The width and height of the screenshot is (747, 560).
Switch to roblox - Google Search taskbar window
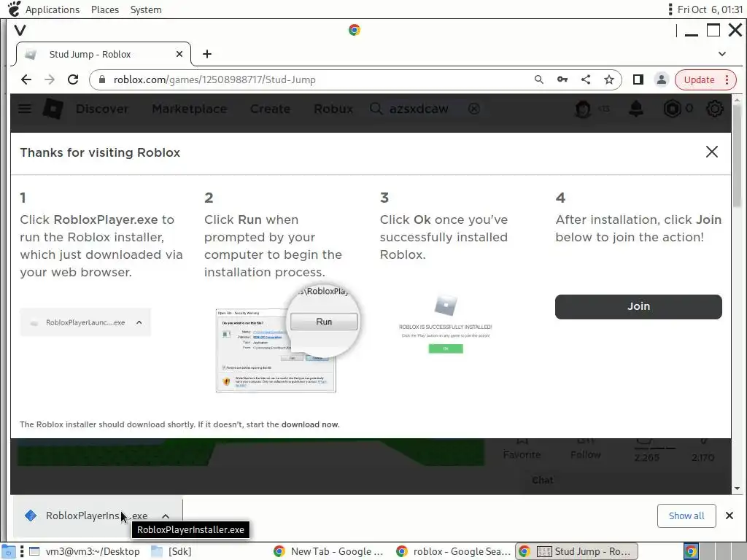tap(452, 551)
